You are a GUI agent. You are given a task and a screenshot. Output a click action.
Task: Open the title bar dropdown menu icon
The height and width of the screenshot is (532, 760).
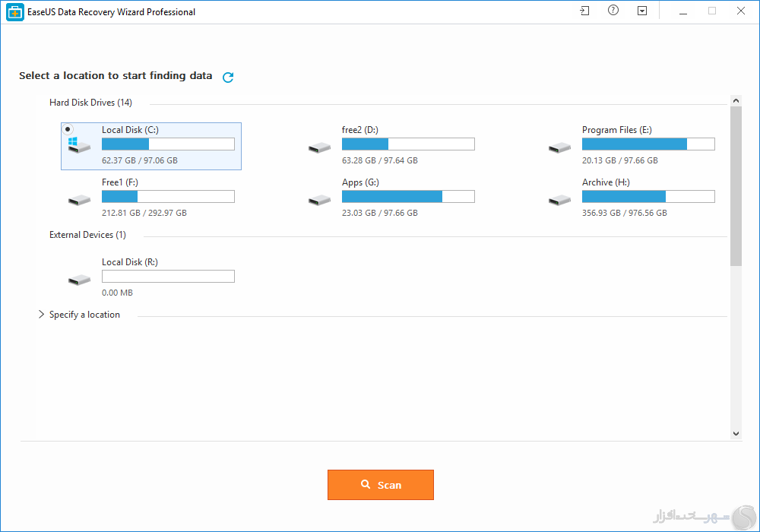(642, 11)
